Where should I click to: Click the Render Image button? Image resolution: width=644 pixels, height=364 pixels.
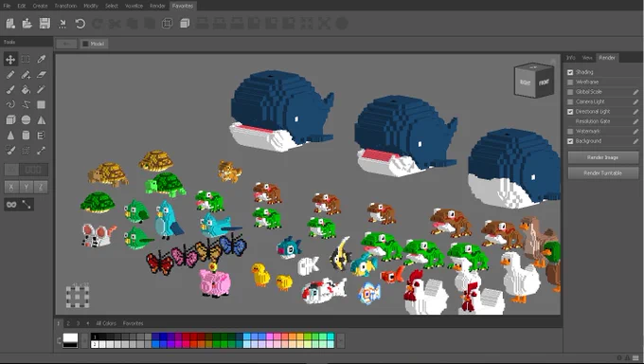[x=603, y=157]
